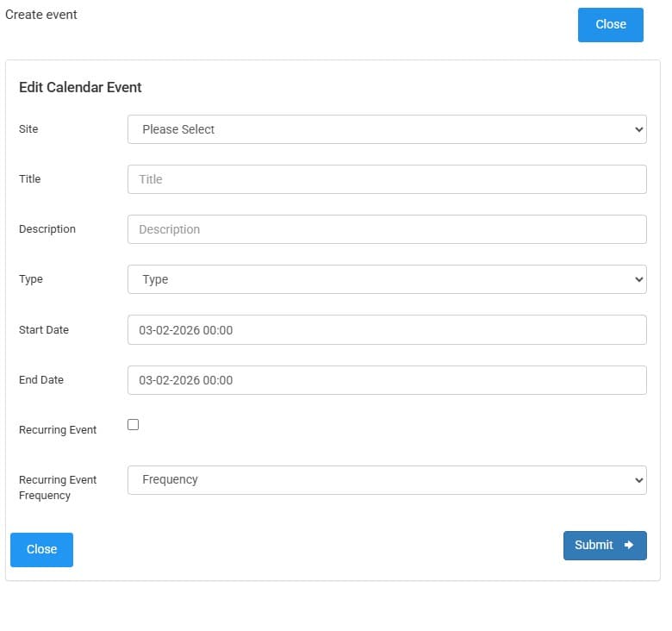Click the Edit Calendar Event heading
The height and width of the screenshot is (631, 672).
point(80,87)
